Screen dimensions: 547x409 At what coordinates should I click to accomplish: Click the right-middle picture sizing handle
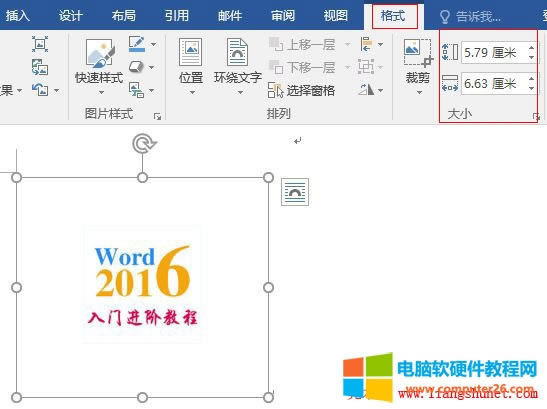point(268,288)
